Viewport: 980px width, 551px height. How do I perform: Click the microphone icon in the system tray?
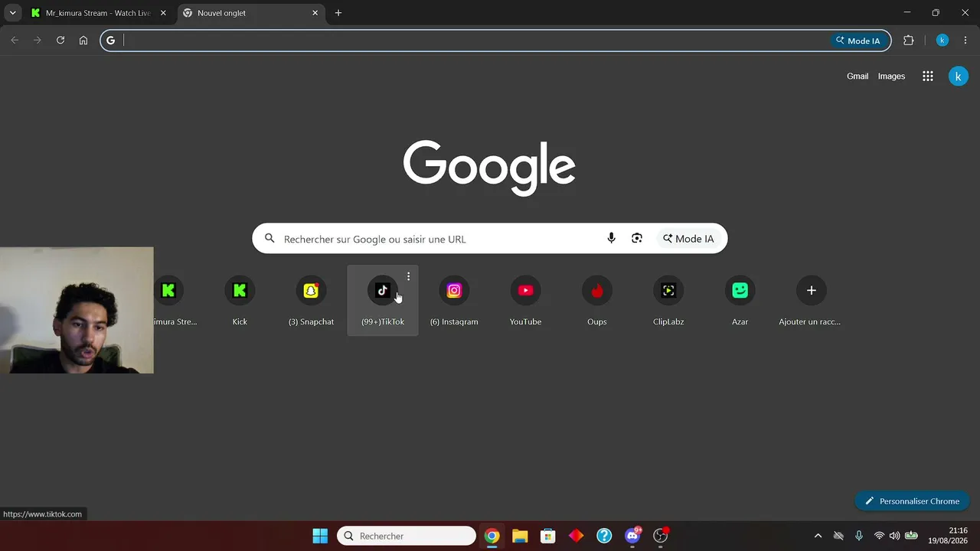point(859,536)
